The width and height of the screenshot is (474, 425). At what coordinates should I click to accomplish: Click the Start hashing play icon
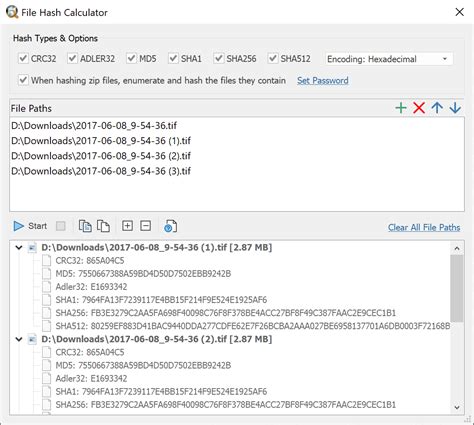19,226
